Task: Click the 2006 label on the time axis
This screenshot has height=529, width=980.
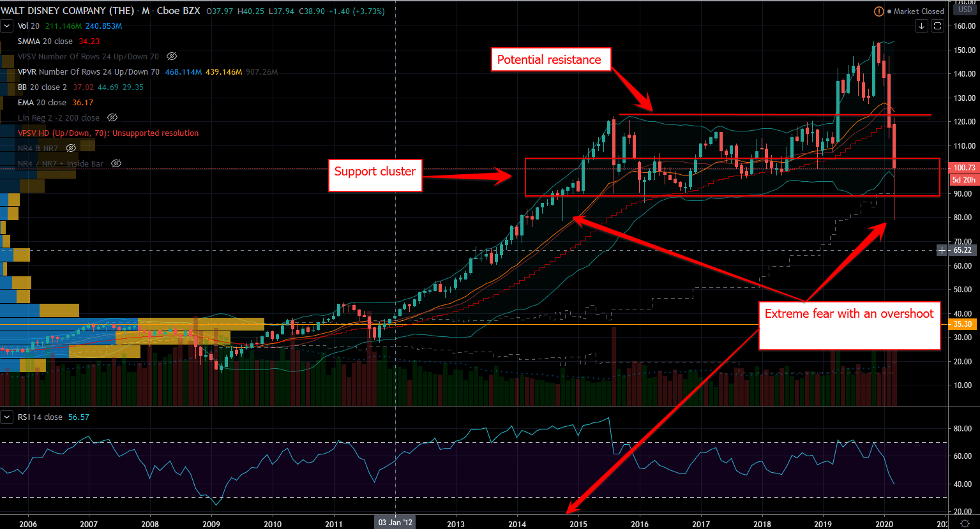Action: [x=28, y=524]
